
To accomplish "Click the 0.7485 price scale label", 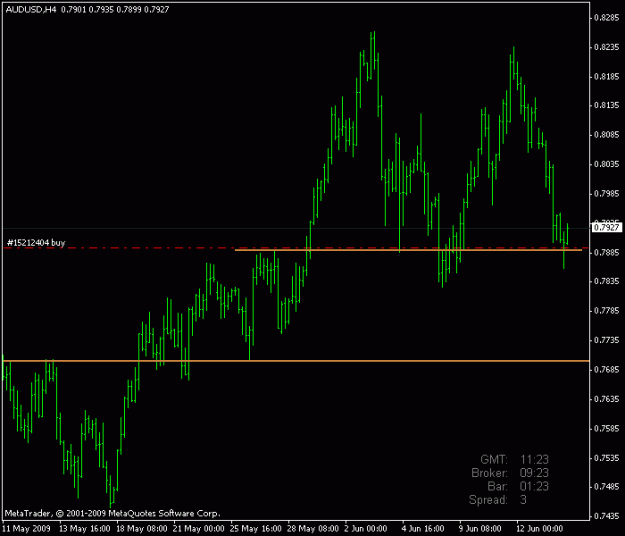I will pyautogui.click(x=607, y=487).
